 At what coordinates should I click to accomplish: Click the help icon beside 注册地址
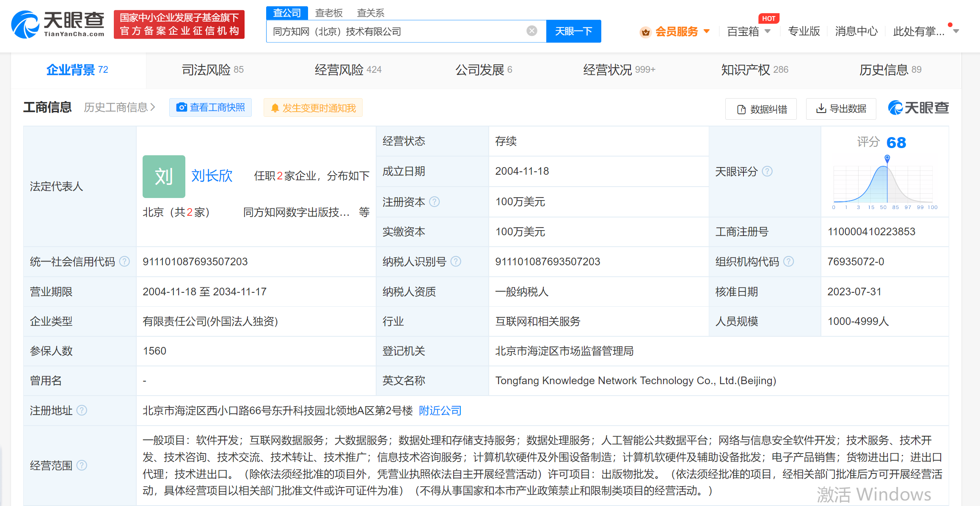point(82,410)
